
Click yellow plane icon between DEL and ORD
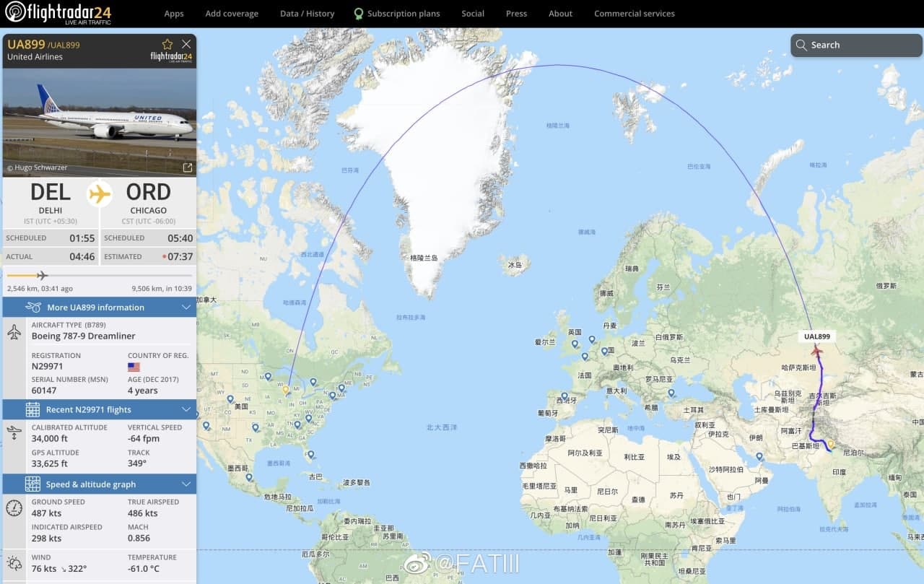[x=100, y=194]
